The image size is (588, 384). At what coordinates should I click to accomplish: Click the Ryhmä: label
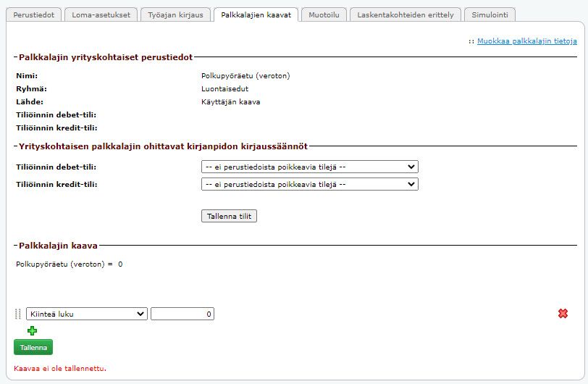(x=32, y=89)
